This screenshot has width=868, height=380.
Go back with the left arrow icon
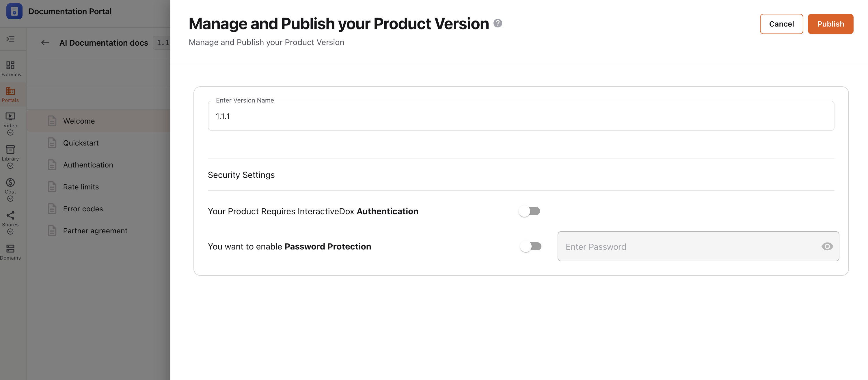[x=45, y=43]
